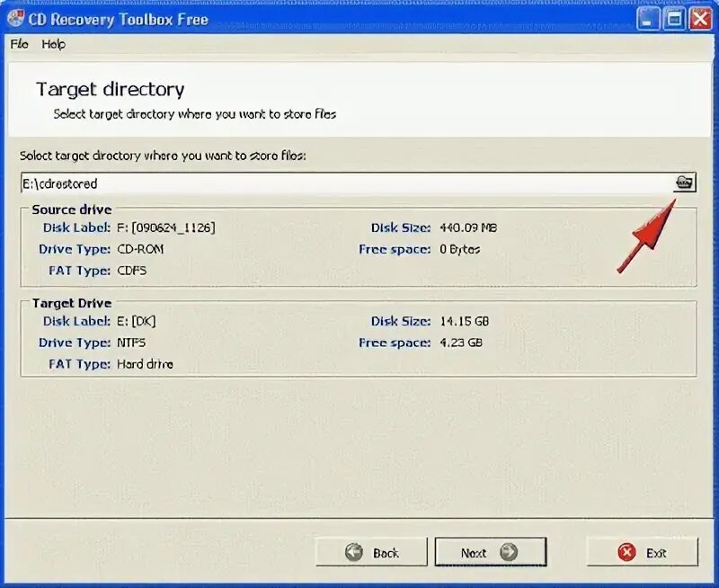Viewport: 719px width, 588px height.
Task: Proceed with the Next button
Action: [x=491, y=552]
